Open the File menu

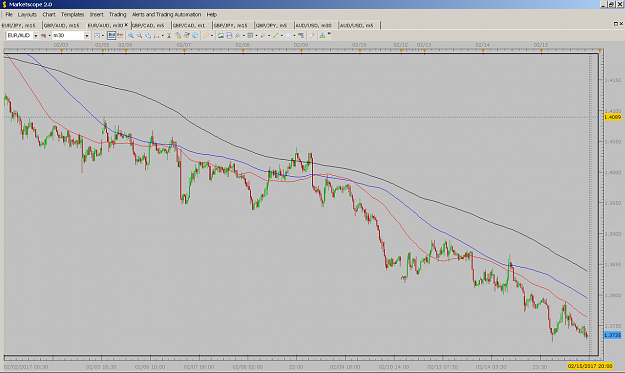9,14
